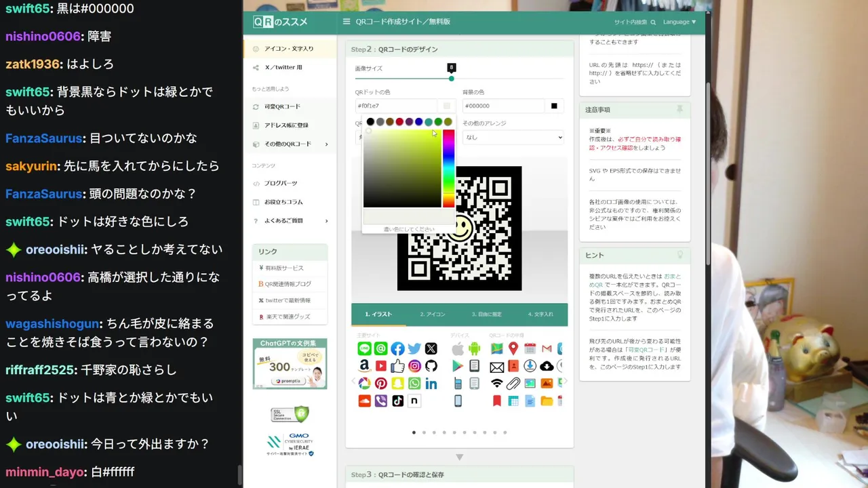The image size is (868, 488).
Task: Pick the black preset color swatch
Action: 370,122
